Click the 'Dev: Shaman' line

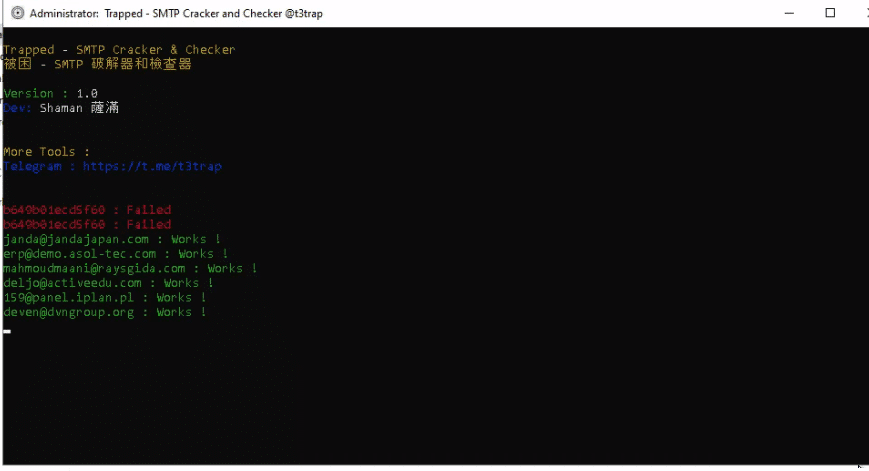click(61, 107)
